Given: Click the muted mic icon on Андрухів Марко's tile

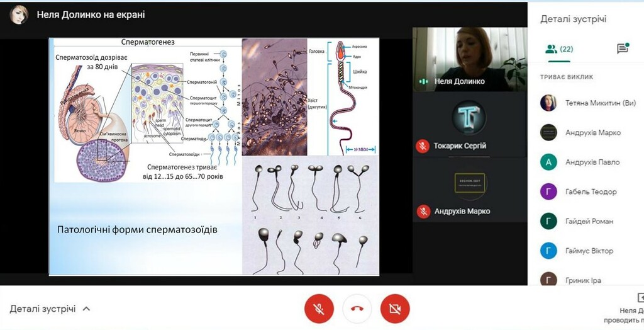Looking at the screenshot, I should 423,212.
